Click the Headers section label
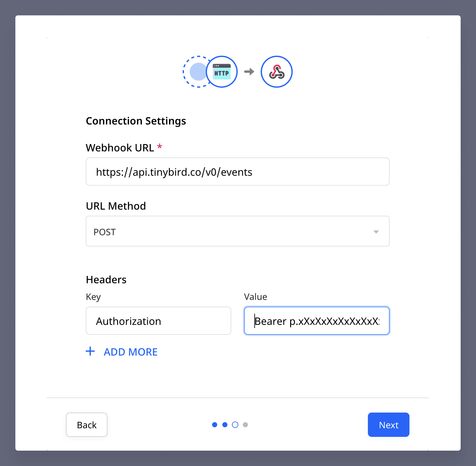 click(x=106, y=280)
